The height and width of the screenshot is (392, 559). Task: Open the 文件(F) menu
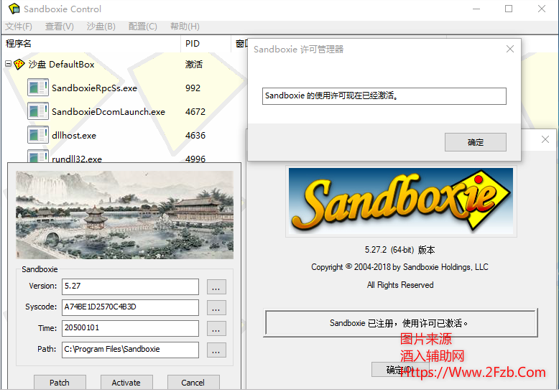tap(19, 27)
